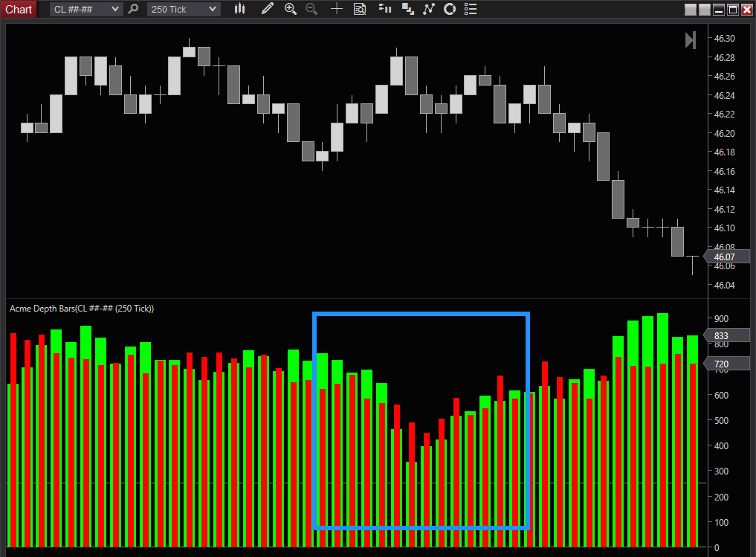Open the chart Properties list icon
The height and width of the screenshot is (557, 756).
point(471,9)
